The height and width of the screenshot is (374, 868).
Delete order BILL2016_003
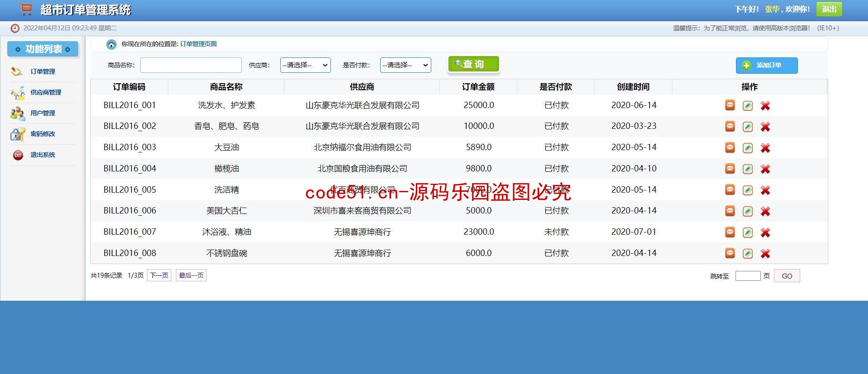click(x=765, y=148)
